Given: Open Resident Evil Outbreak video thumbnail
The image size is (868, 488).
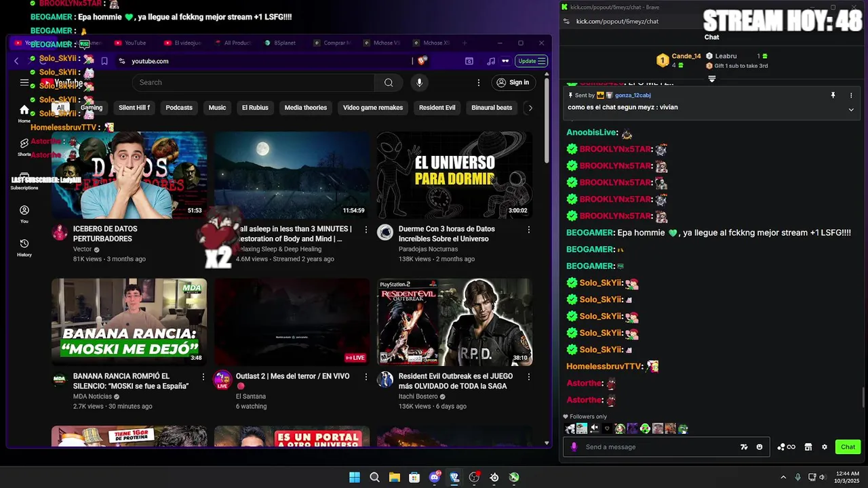Looking at the screenshot, I should pyautogui.click(x=455, y=322).
